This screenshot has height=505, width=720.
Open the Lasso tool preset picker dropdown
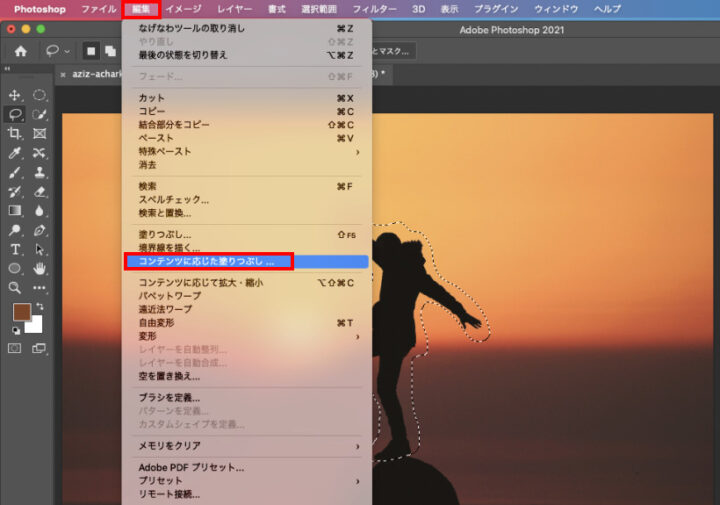click(67, 51)
